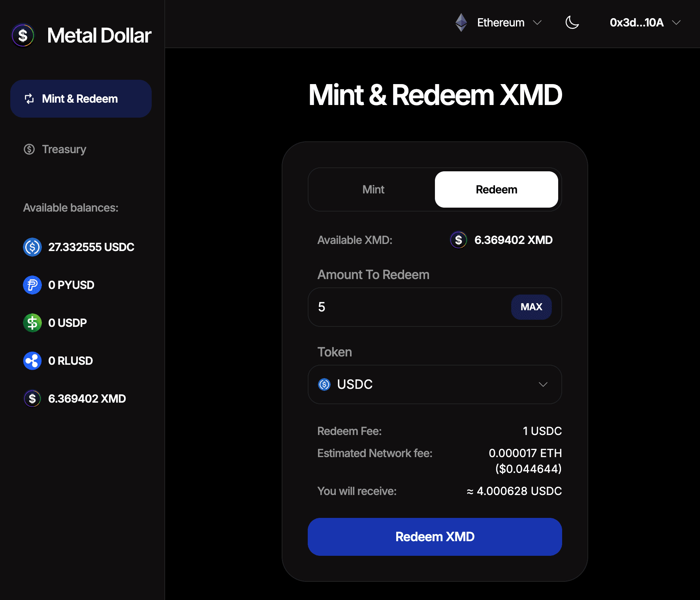Click the Token field label
This screenshot has height=600, width=700.
335,352
